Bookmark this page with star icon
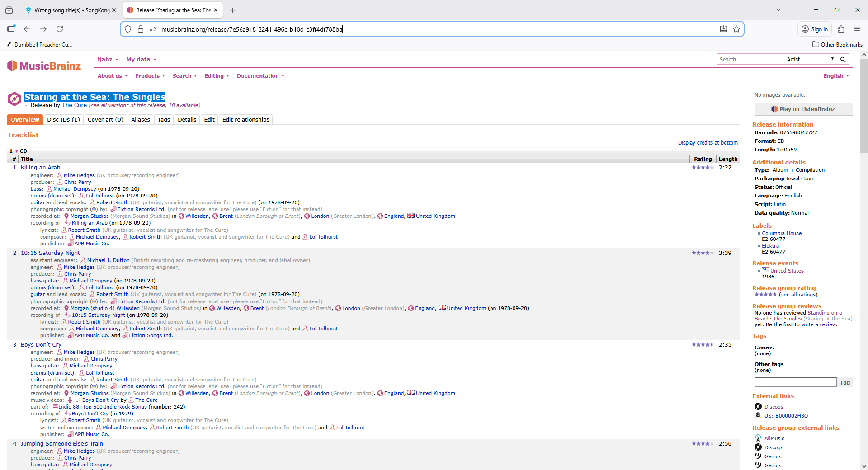The width and height of the screenshot is (868, 470). pyautogui.click(x=736, y=29)
